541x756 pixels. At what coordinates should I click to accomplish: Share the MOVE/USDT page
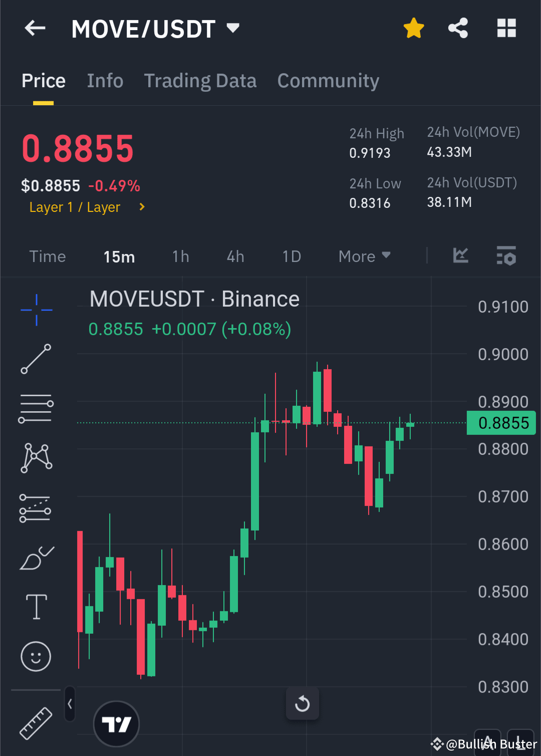point(457,28)
